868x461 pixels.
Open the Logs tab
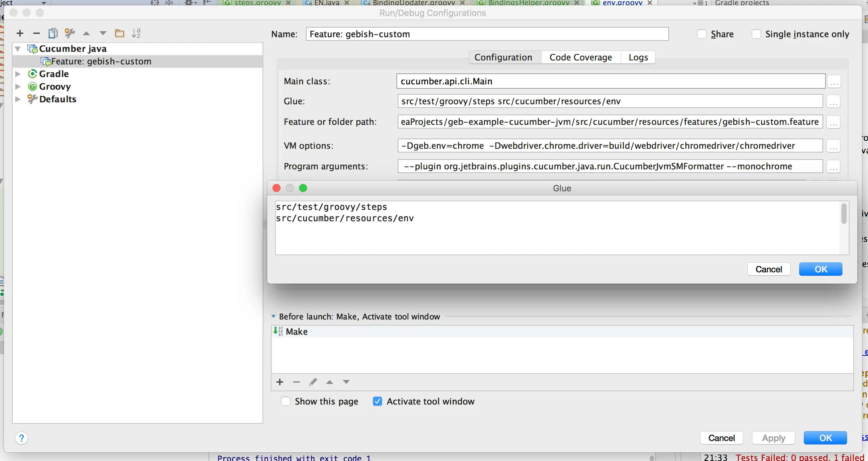click(638, 57)
